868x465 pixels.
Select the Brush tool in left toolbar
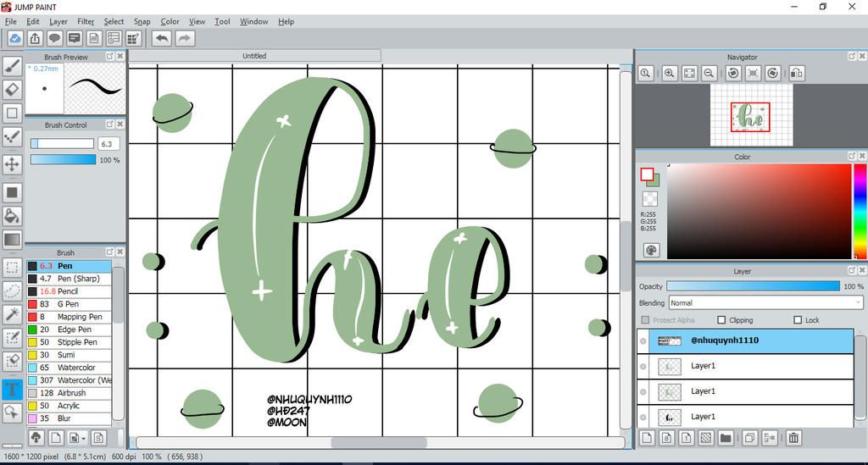pyautogui.click(x=12, y=66)
